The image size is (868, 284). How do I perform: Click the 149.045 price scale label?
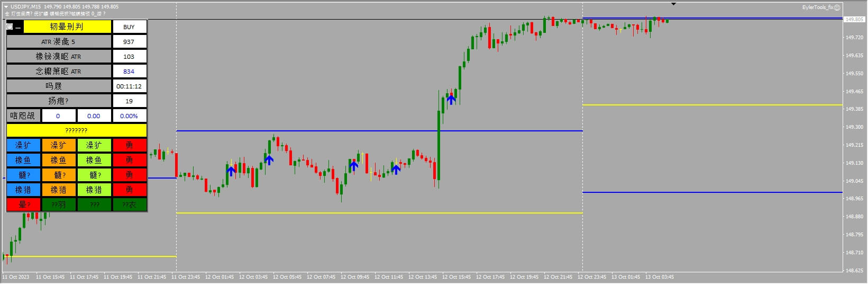(855, 181)
